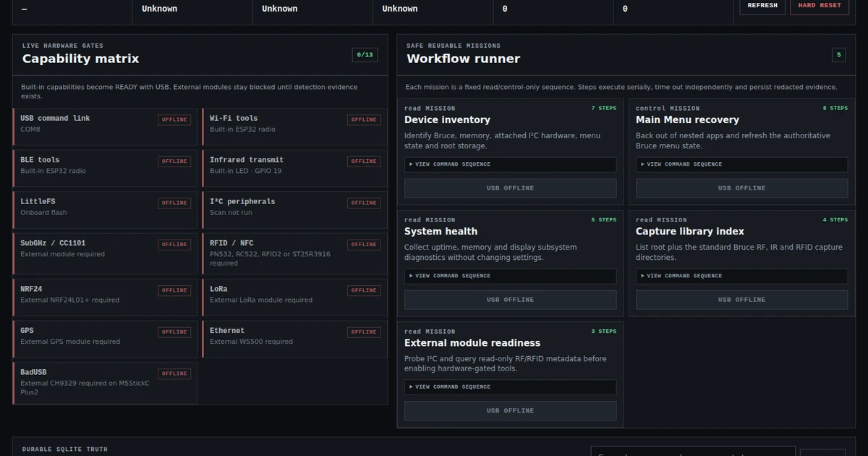Click the Main Menu recovery mission title

click(x=687, y=120)
